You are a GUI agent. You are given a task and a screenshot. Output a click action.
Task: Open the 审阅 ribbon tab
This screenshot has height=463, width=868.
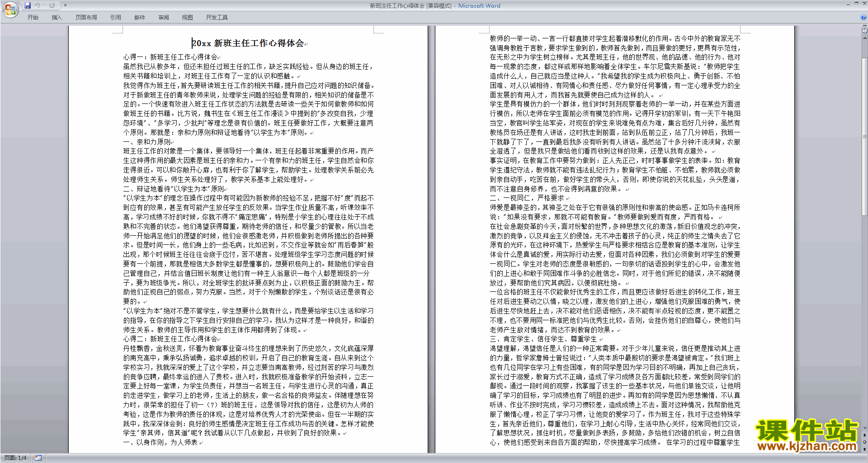click(x=164, y=17)
